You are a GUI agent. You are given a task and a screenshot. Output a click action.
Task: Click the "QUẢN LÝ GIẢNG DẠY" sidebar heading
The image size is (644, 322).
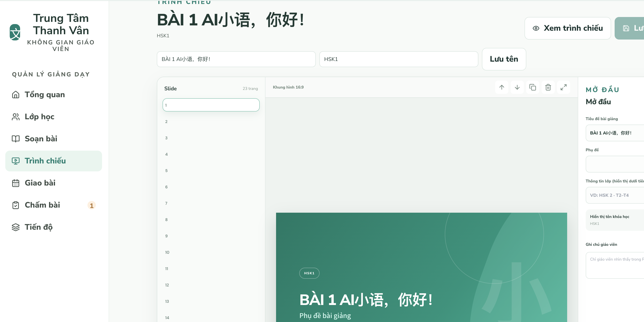coord(51,74)
